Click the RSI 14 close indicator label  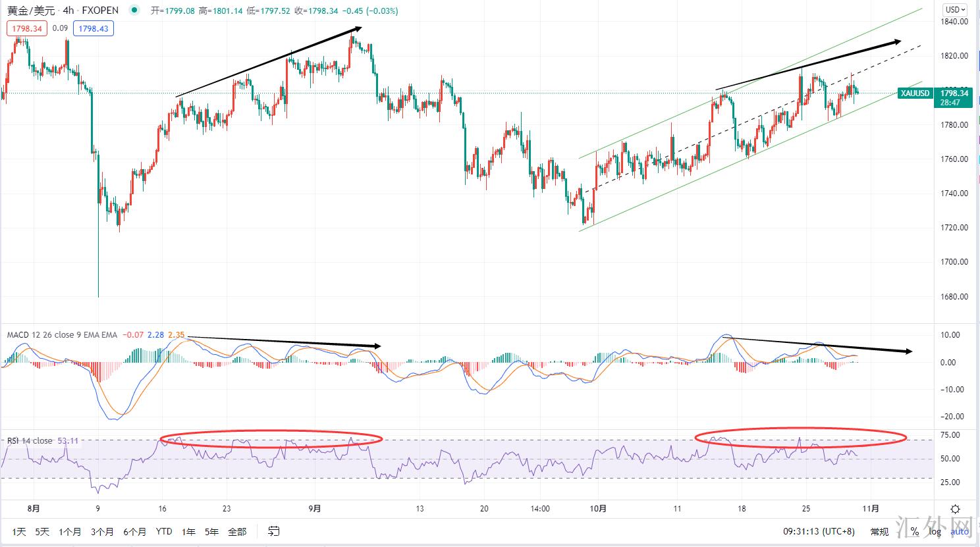click(x=30, y=440)
